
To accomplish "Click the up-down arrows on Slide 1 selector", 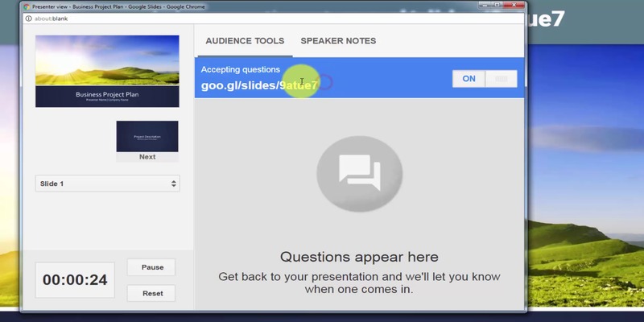I will (173, 184).
